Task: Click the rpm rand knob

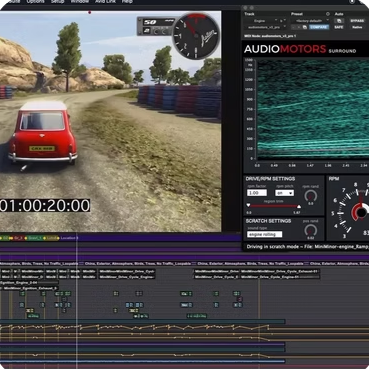Action: [311, 196]
